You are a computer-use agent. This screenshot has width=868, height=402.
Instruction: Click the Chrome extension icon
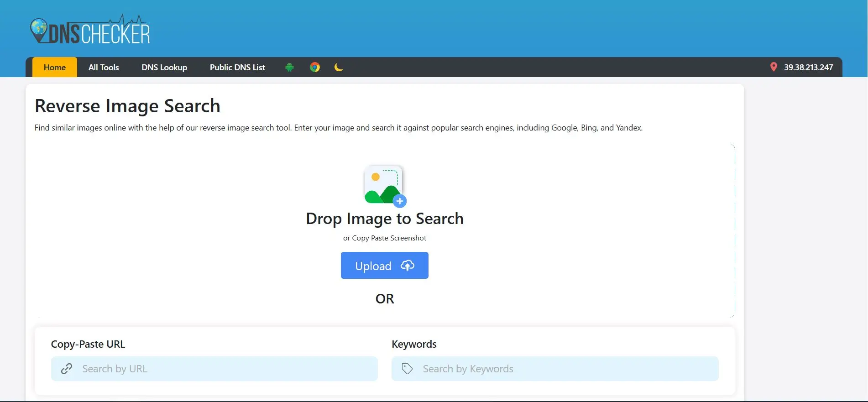point(315,68)
